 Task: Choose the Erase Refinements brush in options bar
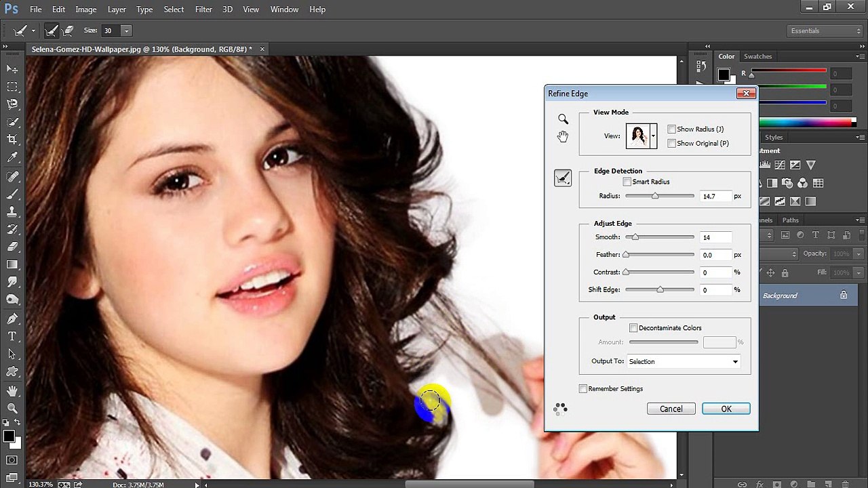pyautogui.click(x=68, y=30)
